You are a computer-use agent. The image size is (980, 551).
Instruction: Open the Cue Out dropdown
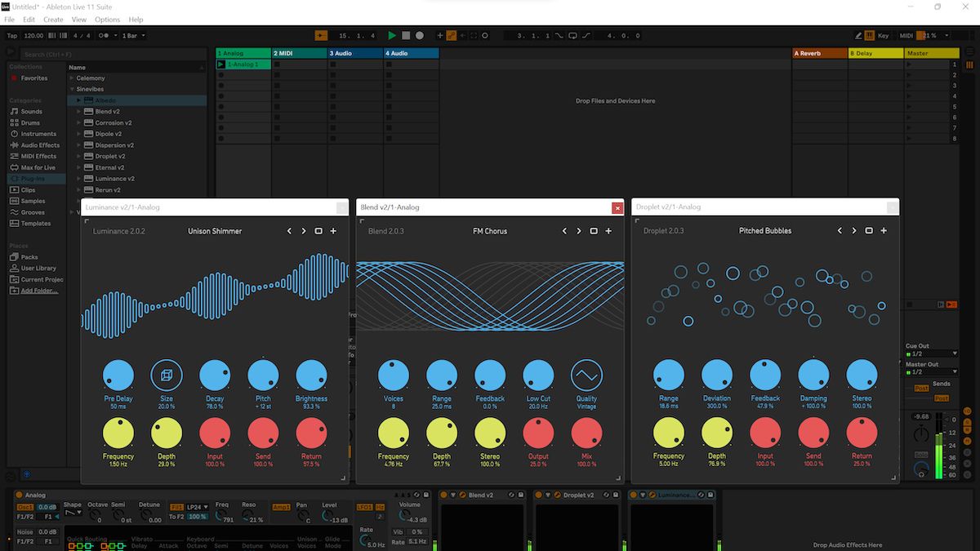932,353
